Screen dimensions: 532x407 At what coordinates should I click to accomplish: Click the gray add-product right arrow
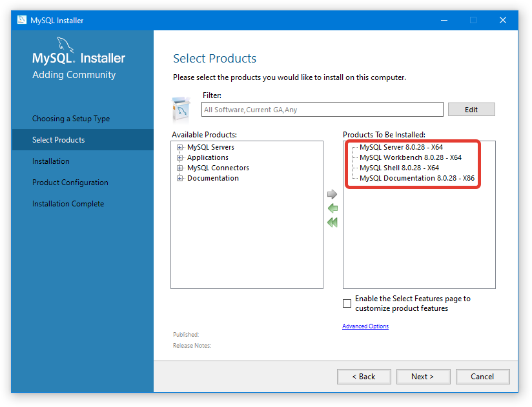click(332, 194)
